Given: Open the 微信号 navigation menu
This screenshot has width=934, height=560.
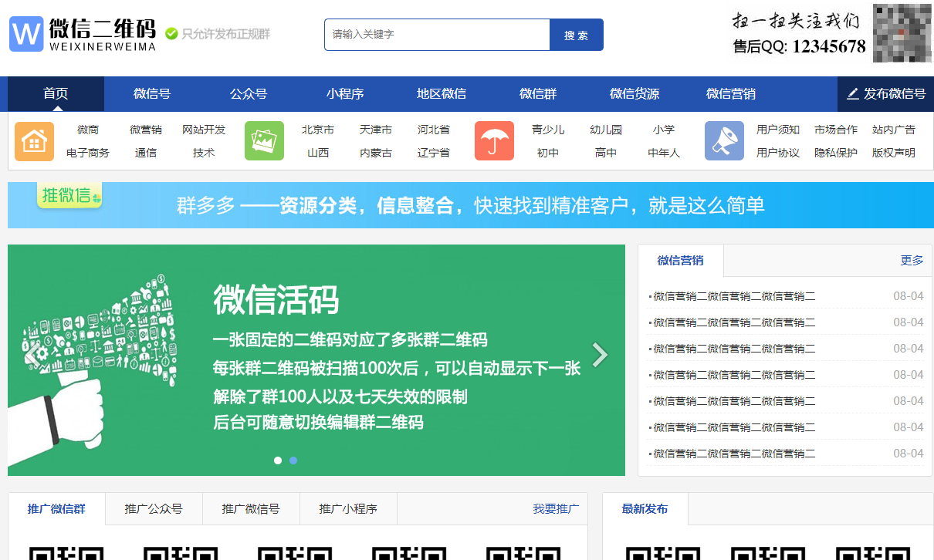Looking at the screenshot, I should (152, 94).
